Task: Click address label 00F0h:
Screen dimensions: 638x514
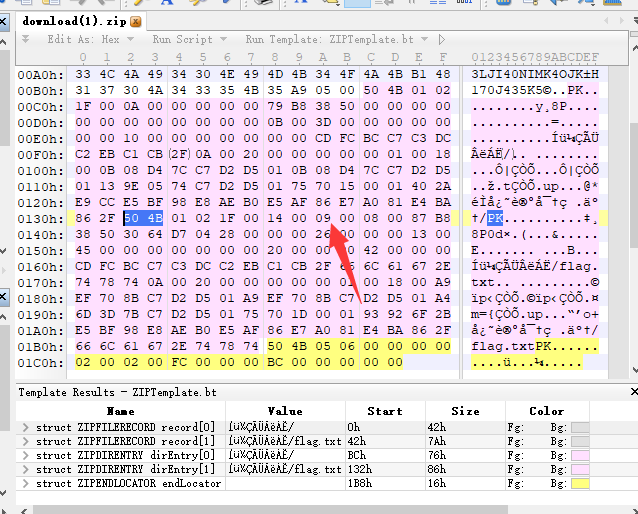Action: coord(41,155)
